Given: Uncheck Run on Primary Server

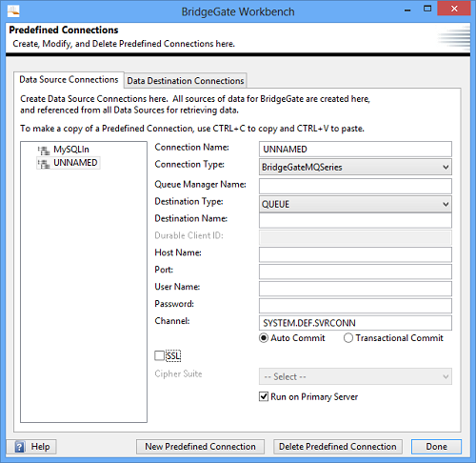Looking at the screenshot, I should click(264, 396).
